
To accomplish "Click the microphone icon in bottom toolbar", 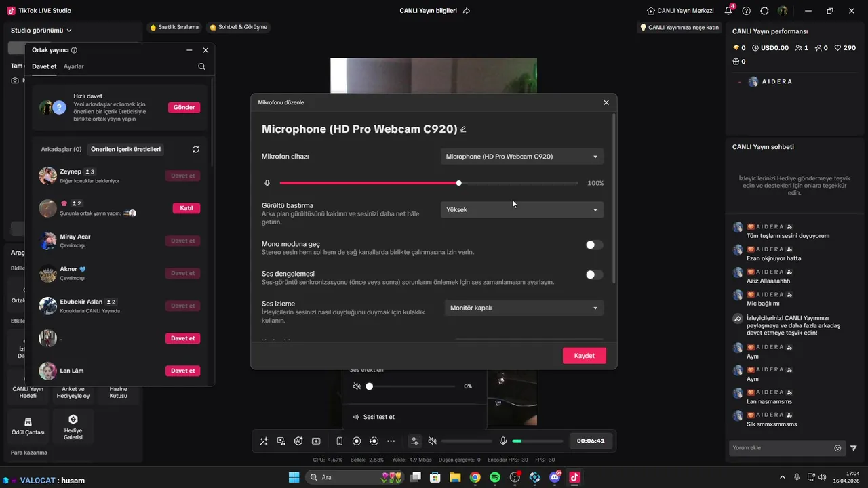I will tap(503, 441).
